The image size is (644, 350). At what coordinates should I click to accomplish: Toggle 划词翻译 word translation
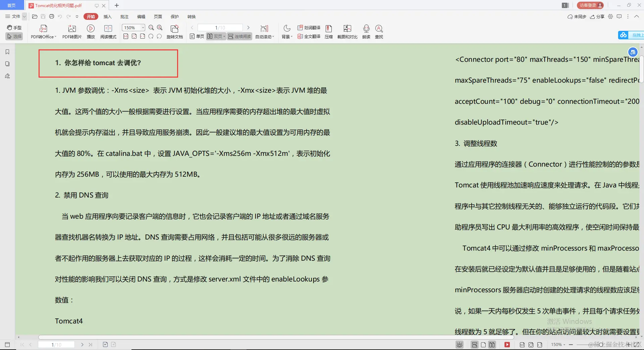tap(308, 28)
